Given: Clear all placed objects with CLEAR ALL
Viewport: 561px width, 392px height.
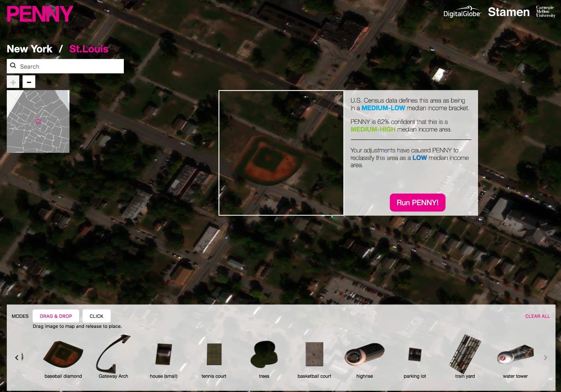Looking at the screenshot, I should pos(537,316).
